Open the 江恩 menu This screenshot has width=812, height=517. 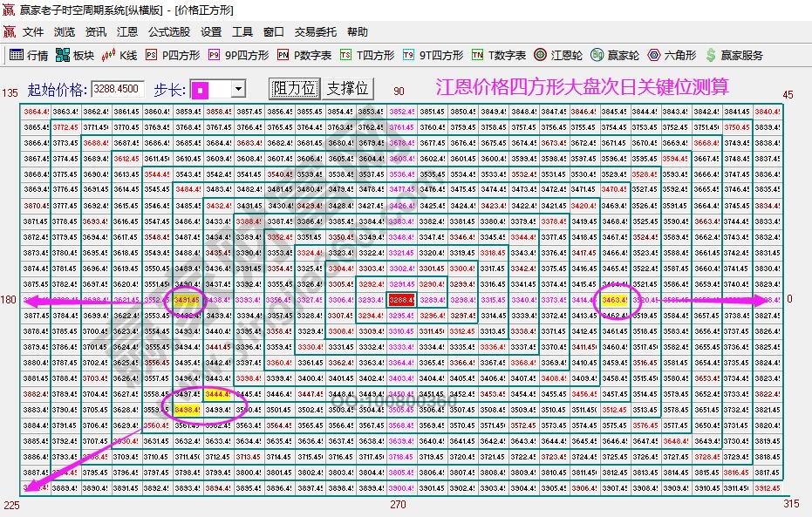(x=127, y=31)
